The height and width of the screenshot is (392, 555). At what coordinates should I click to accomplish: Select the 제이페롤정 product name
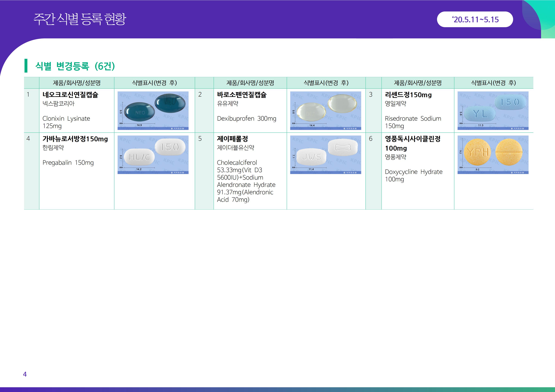tap(232, 139)
